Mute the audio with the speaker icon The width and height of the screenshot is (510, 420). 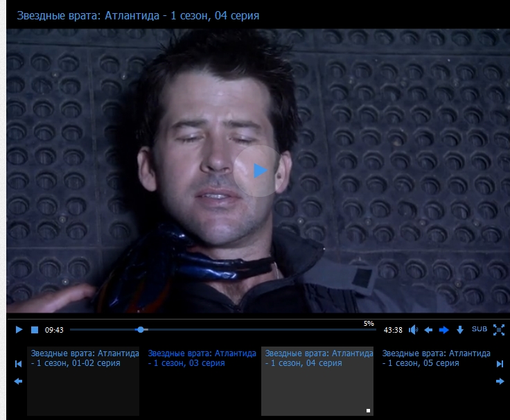point(413,330)
